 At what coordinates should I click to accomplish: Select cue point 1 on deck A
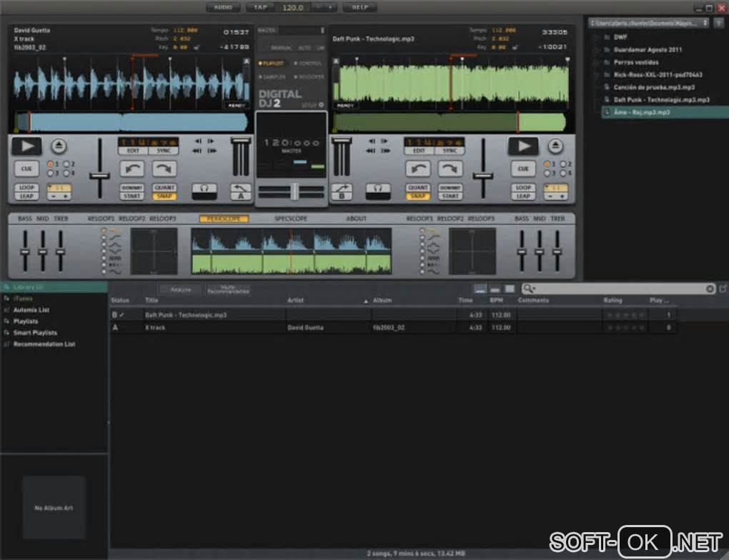(50, 164)
